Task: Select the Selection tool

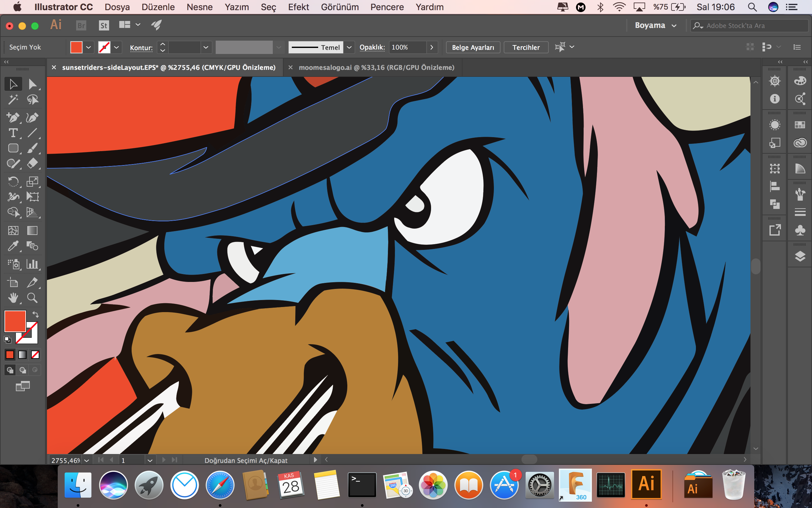Action: [x=13, y=84]
